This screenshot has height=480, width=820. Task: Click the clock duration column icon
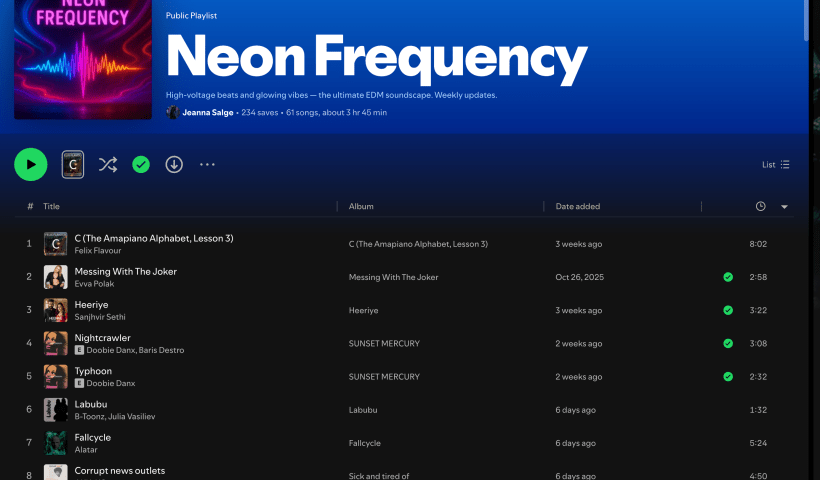(x=760, y=207)
